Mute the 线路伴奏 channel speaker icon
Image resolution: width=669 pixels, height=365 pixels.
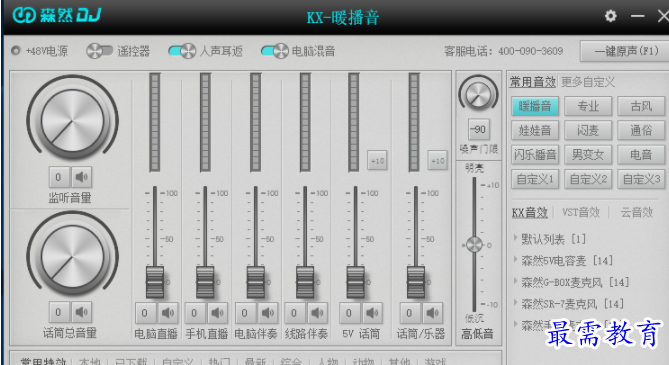pyautogui.click(x=317, y=313)
